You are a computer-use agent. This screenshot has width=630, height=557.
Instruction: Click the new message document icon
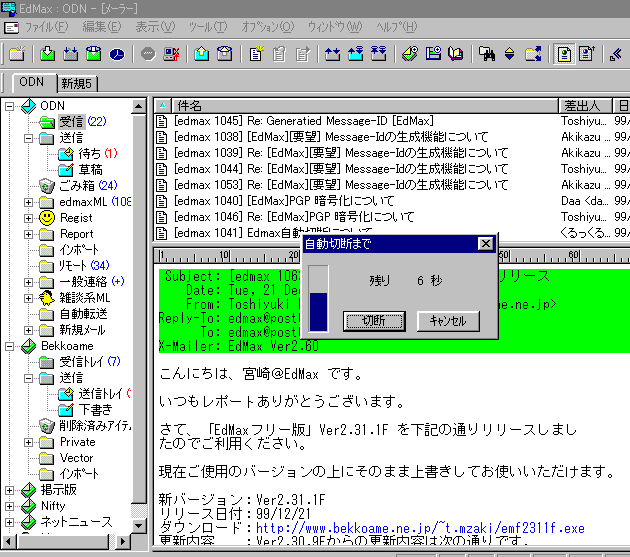point(256,53)
